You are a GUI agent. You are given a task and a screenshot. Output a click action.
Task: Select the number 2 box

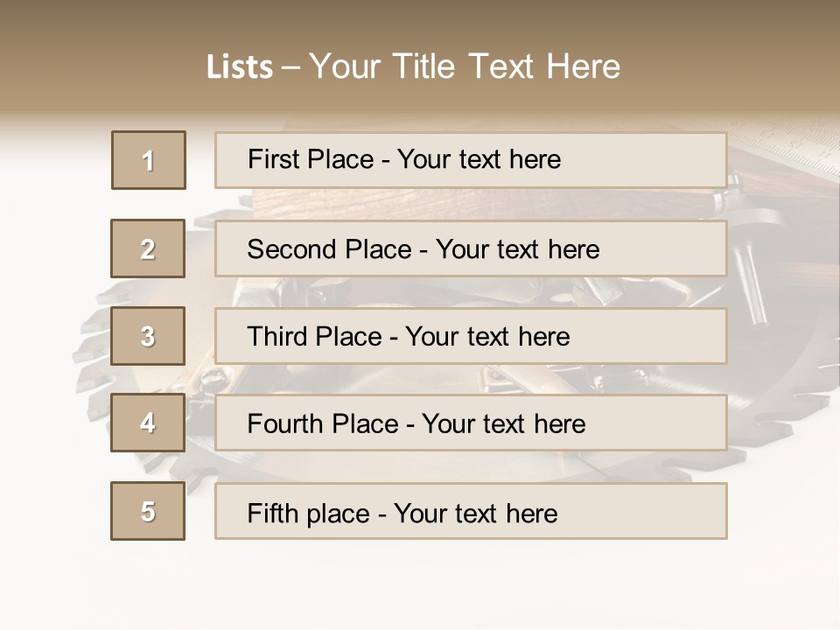coord(148,248)
